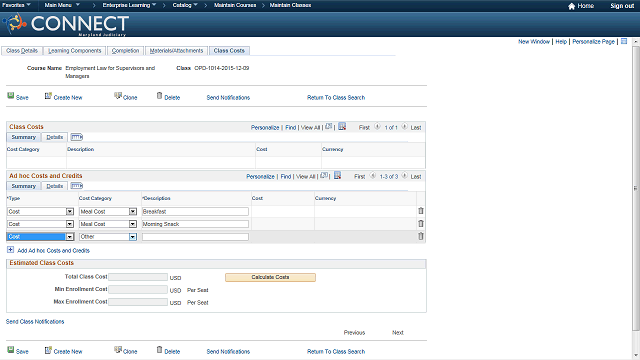
Task: Show all columns icon in Ad hoc Costs grid
Action: tap(77, 186)
